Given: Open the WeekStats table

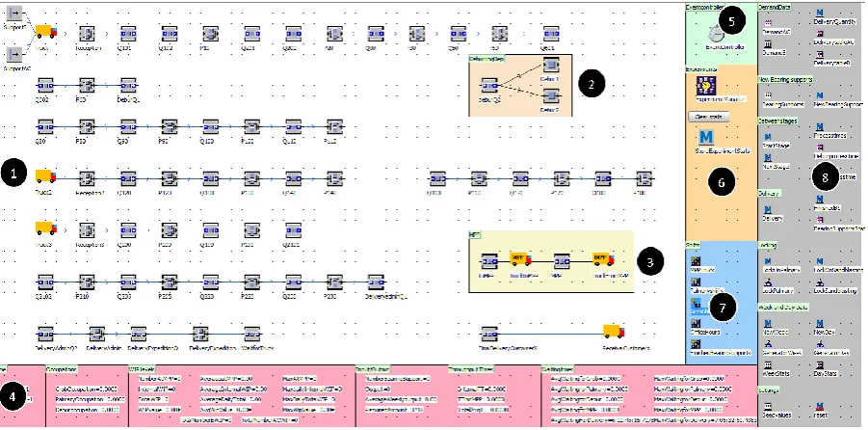Looking at the screenshot, I should 768,365.
